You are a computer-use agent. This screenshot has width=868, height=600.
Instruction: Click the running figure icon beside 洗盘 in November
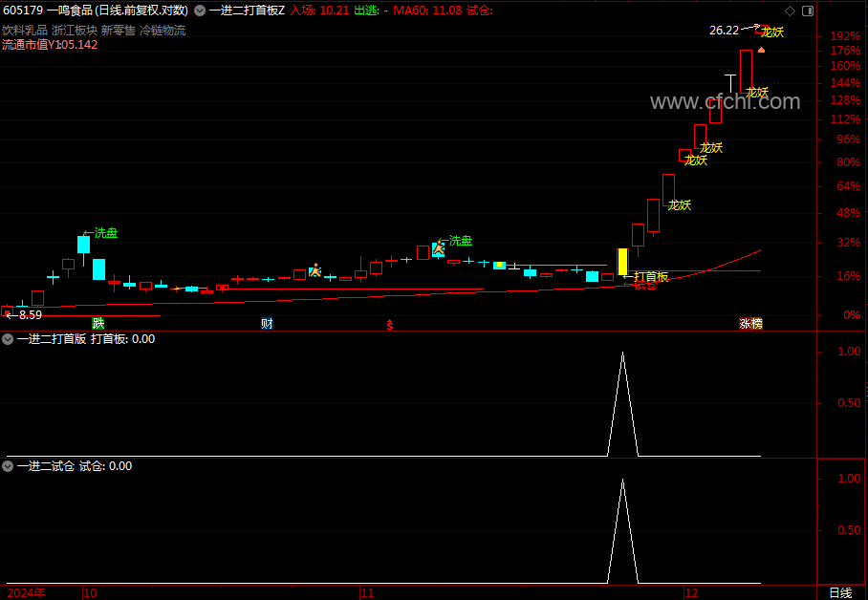click(439, 246)
